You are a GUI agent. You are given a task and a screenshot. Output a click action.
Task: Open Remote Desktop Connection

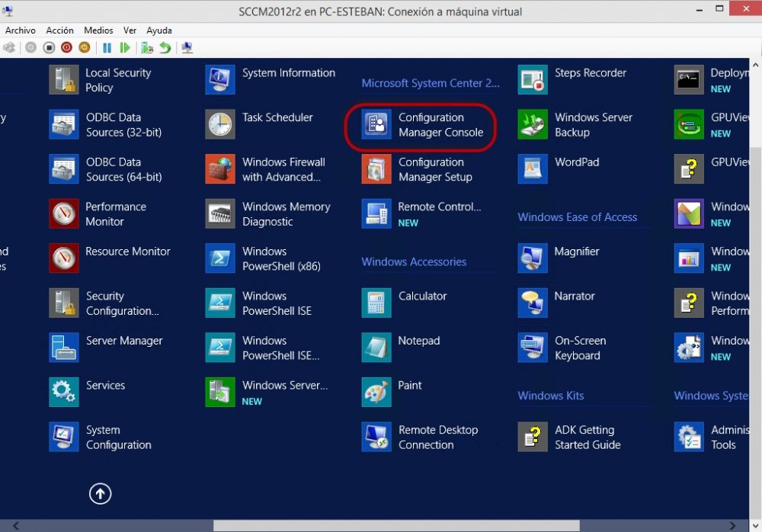420,437
